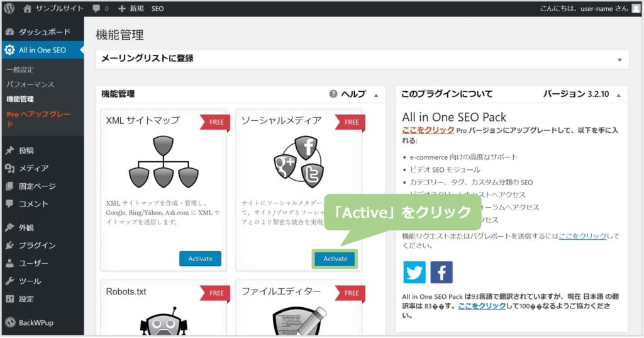Click All in One SEO Pack heading
This screenshot has width=644, height=338.
[454, 117]
